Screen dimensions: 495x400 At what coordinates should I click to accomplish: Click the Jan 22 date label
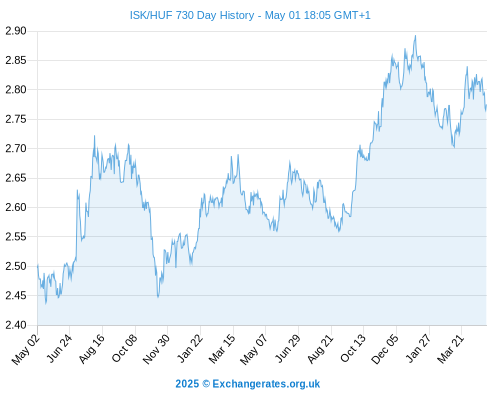(189, 349)
